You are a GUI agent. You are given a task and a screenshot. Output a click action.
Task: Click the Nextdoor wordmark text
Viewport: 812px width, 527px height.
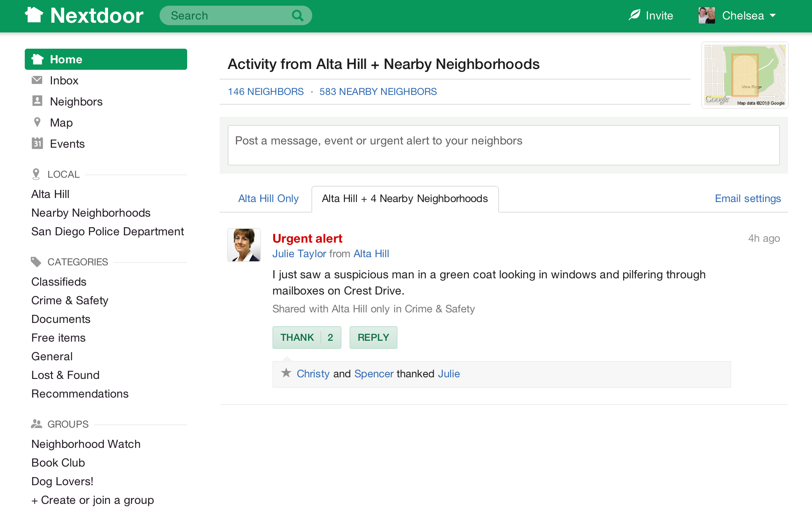pyautogui.click(x=97, y=15)
